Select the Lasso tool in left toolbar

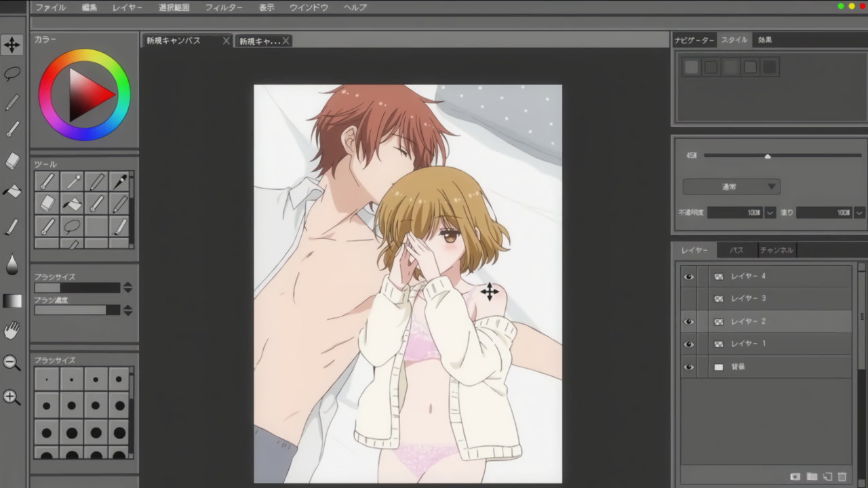click(12, 74)
